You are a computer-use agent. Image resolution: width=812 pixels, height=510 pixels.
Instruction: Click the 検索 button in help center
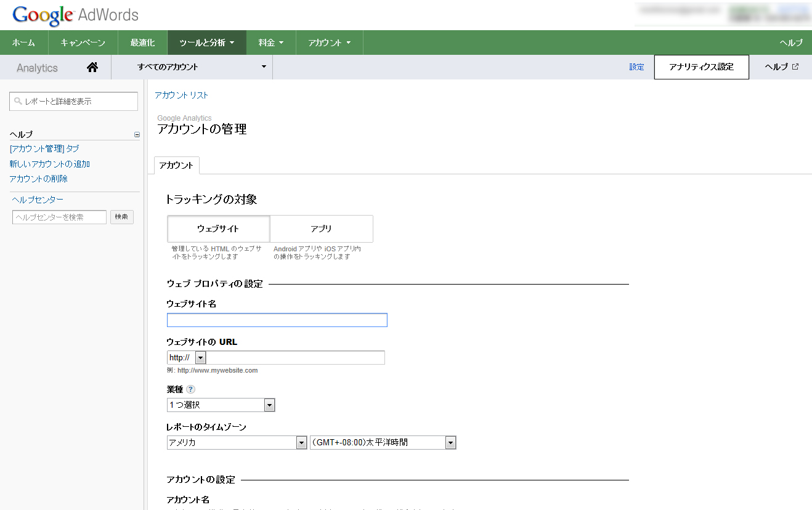(x=122, y=217)
